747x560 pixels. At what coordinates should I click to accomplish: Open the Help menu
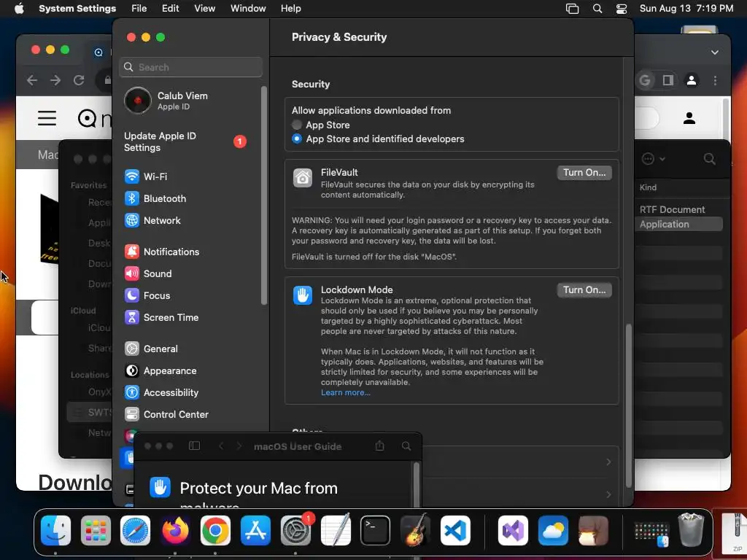point(290,9)
